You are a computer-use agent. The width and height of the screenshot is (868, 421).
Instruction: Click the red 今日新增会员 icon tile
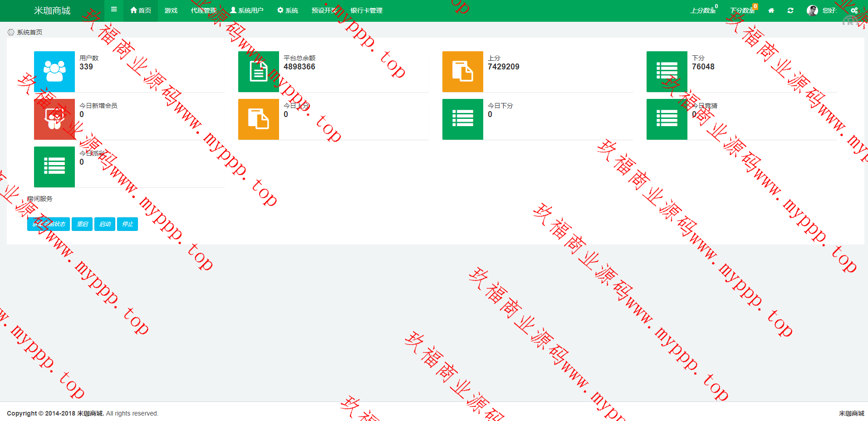coord(54,119)
